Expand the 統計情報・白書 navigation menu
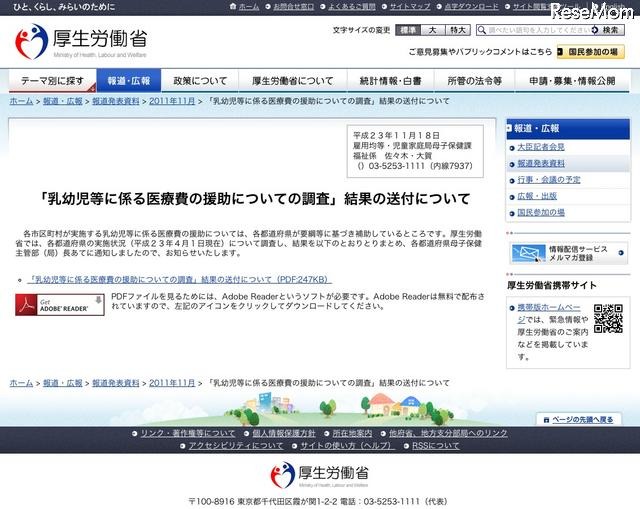Viewport: 640px width, 509px height. (391, 81)
